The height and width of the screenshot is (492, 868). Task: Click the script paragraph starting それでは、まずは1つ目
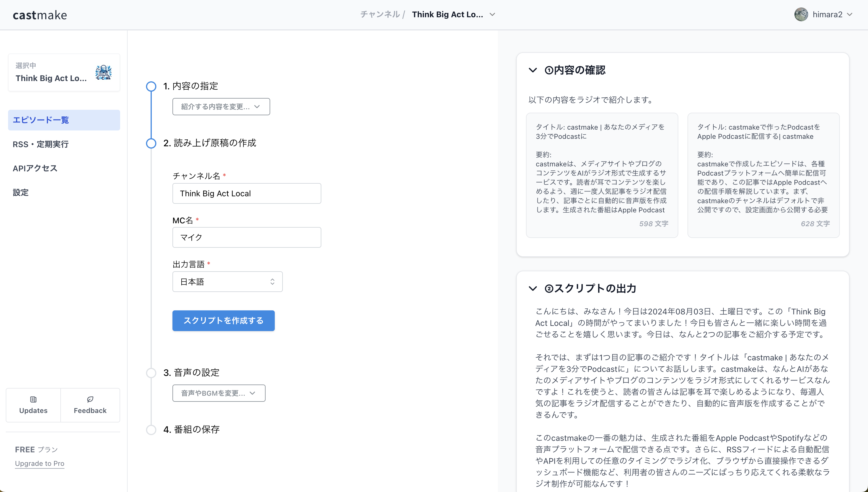683,386
